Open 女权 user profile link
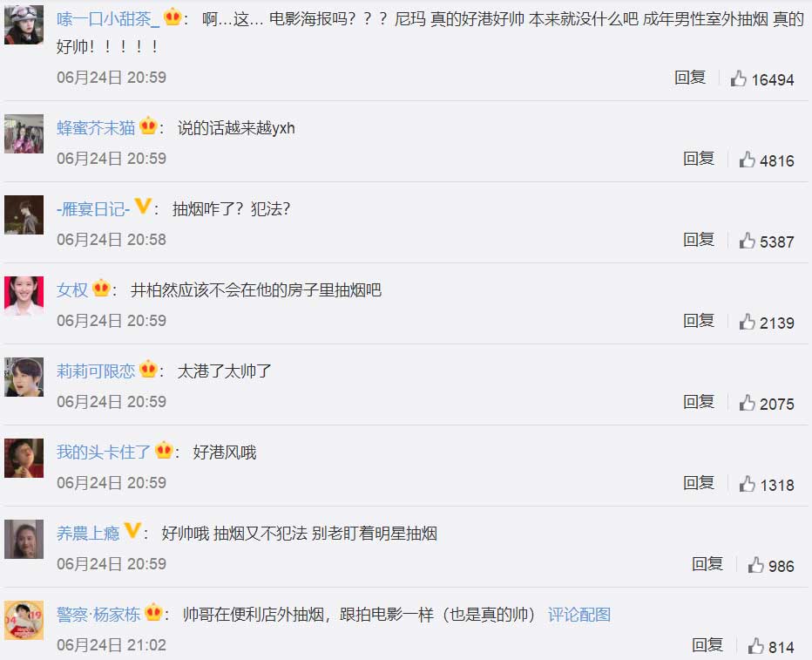The height and width of the screenshot is (660, 812). tap(72, 289)
